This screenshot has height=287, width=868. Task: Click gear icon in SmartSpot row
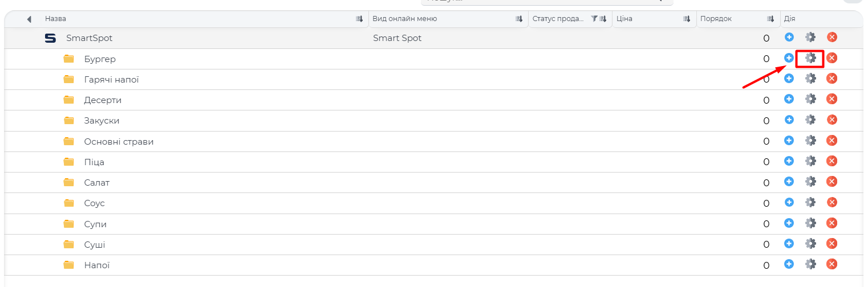[810, 38]
